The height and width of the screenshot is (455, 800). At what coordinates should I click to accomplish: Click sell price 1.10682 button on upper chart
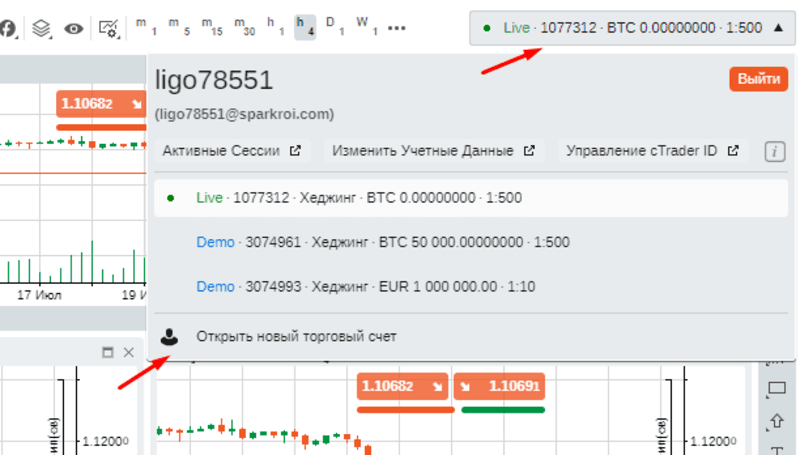[101, 104]
